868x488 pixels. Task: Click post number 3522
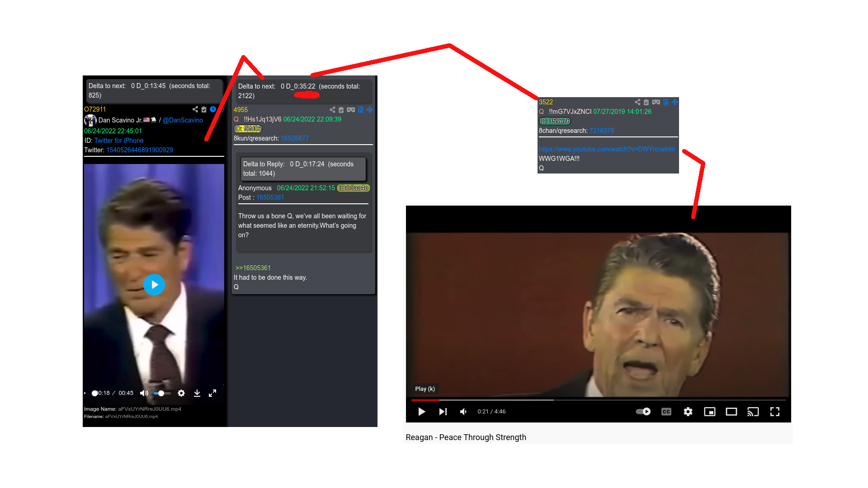546,102
